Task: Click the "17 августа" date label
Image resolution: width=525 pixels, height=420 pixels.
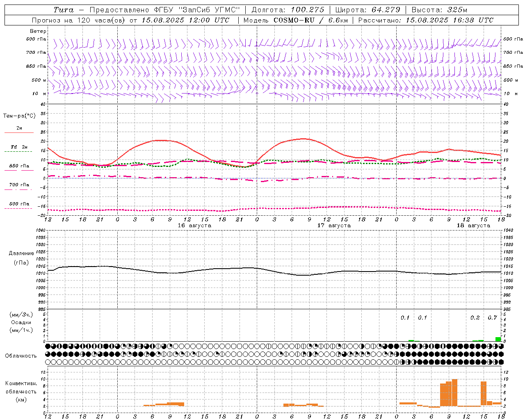Action: (334, 226)
